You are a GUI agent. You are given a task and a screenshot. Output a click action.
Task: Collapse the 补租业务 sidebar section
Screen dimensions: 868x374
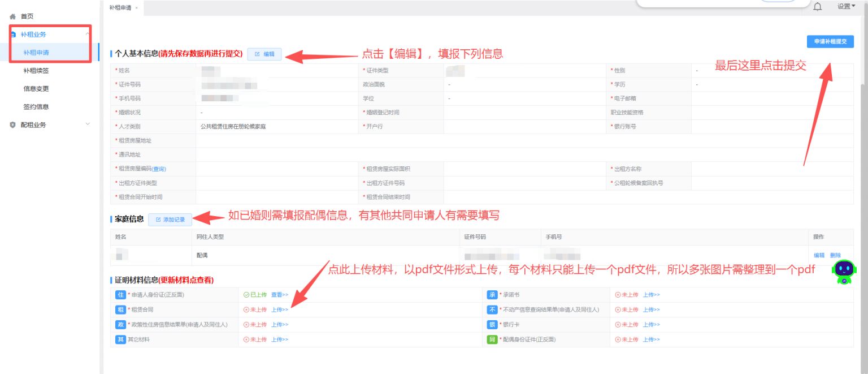[87, 35]
